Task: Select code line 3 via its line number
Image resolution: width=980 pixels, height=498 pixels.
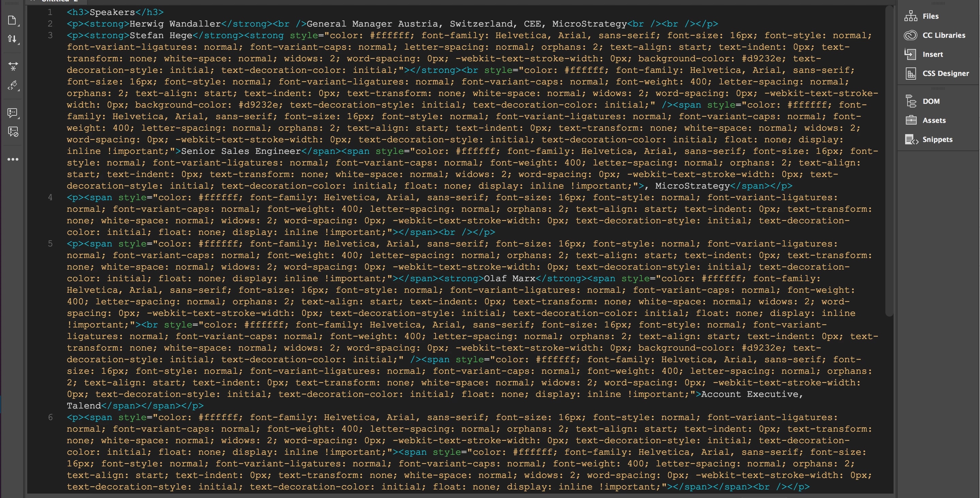Action: click(50, 35)
